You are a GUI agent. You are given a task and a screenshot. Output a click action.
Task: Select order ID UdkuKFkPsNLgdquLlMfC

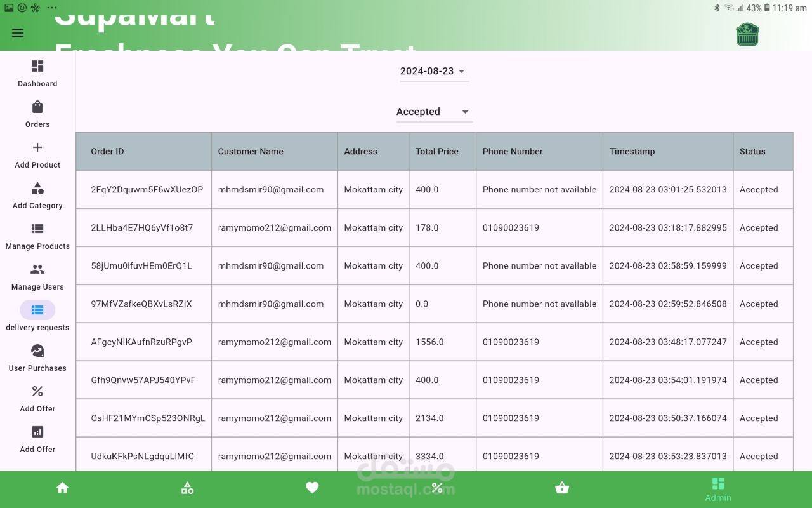click(x=143, y=456)
